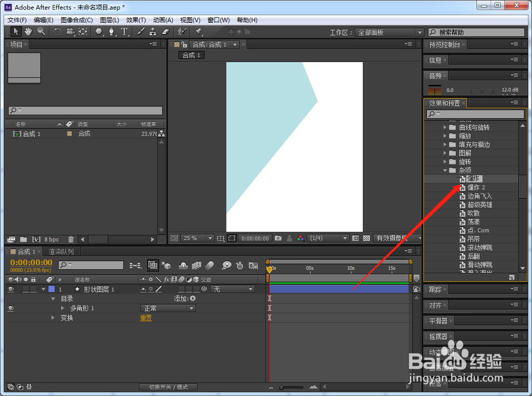Select the Zoom magnifier tool
The width and height of the screenshot is (532, 396).
[x=41, y=32]
